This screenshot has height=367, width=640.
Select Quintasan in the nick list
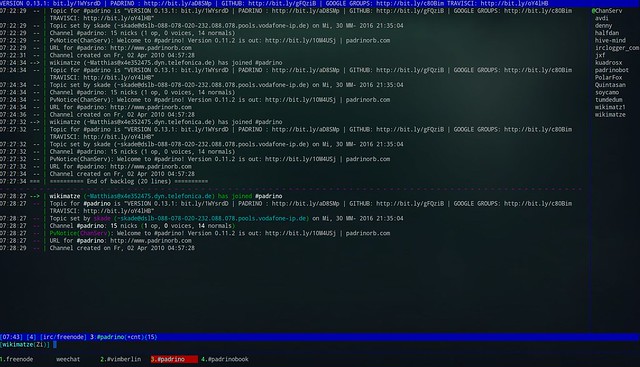click(610, 85)
